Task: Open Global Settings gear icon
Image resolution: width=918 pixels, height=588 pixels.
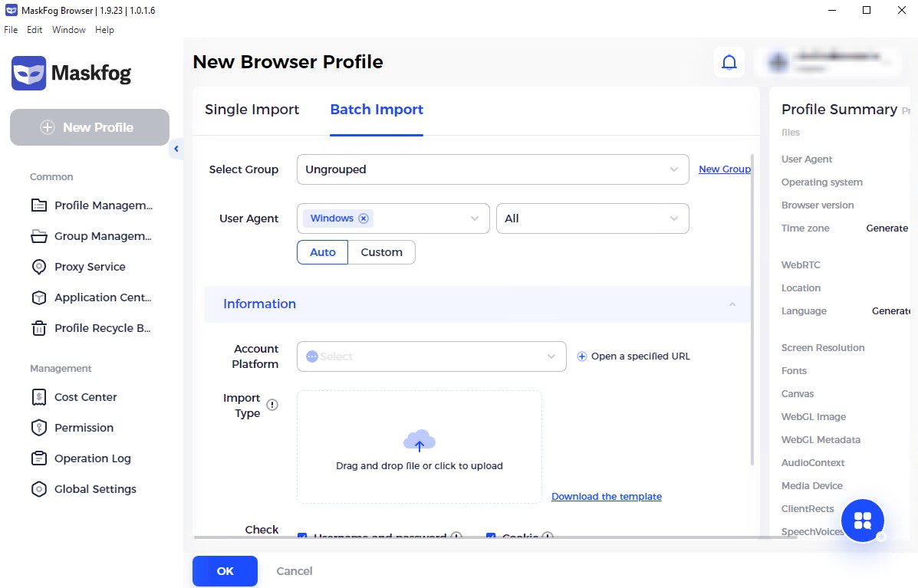Action: pos(38,489)
